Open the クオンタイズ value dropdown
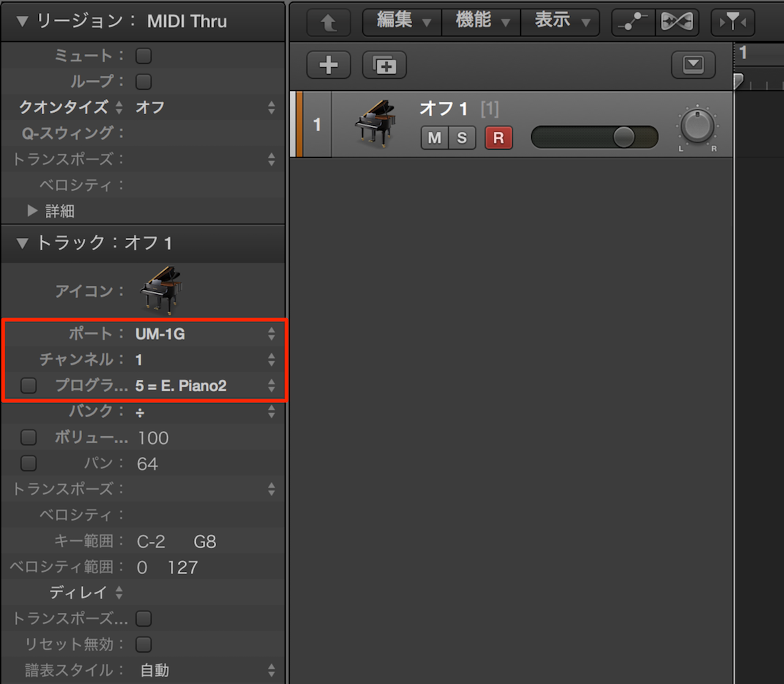 pos(205,107)
